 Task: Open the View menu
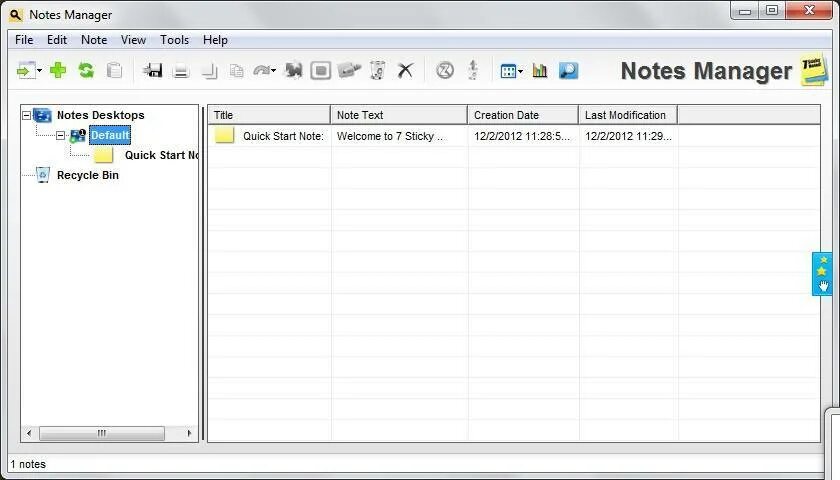click(133, 40)
